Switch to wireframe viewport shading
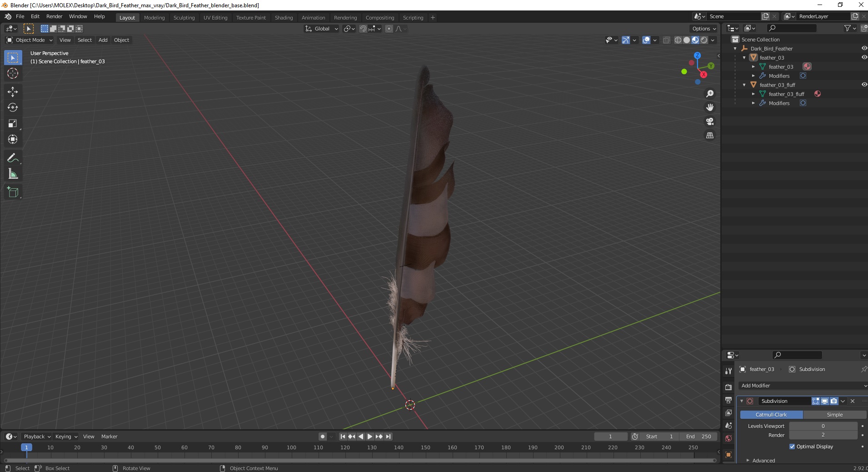This screenshot has height=472, width=868. tap(678, 40)
